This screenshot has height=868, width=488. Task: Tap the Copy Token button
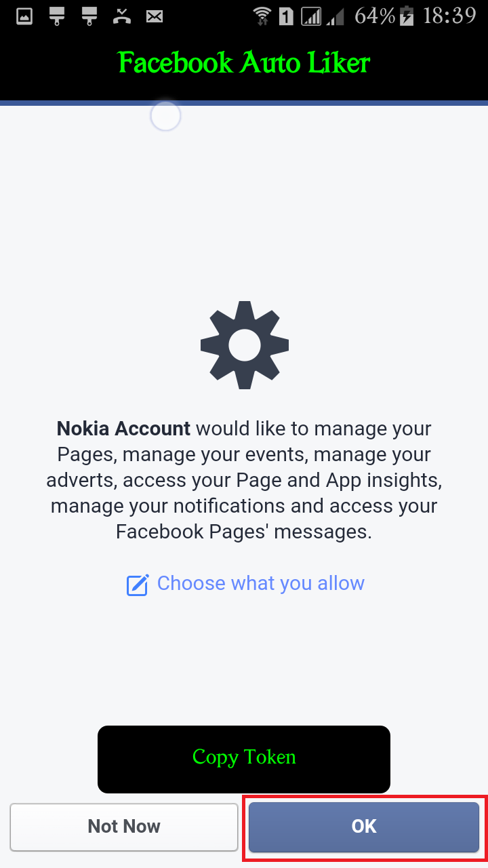244,757
